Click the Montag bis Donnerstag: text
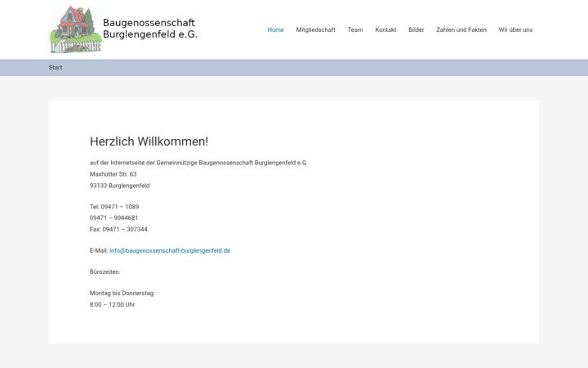The width and height of the screenshot is (588, 368). click(x=122, y=294)
